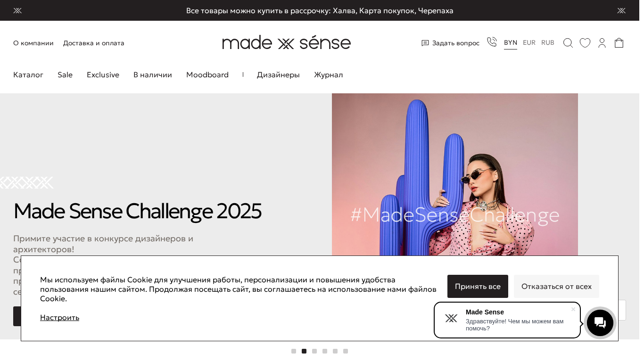
Task: Close the Made Sense chat greeting popup
Action: [x=573, y=309]
